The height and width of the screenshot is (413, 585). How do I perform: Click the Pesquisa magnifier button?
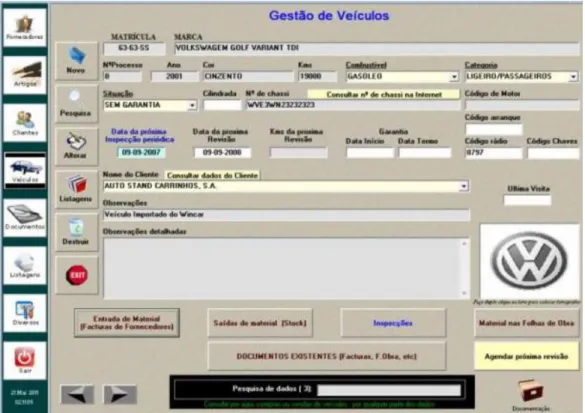click(x=76, y=103)
